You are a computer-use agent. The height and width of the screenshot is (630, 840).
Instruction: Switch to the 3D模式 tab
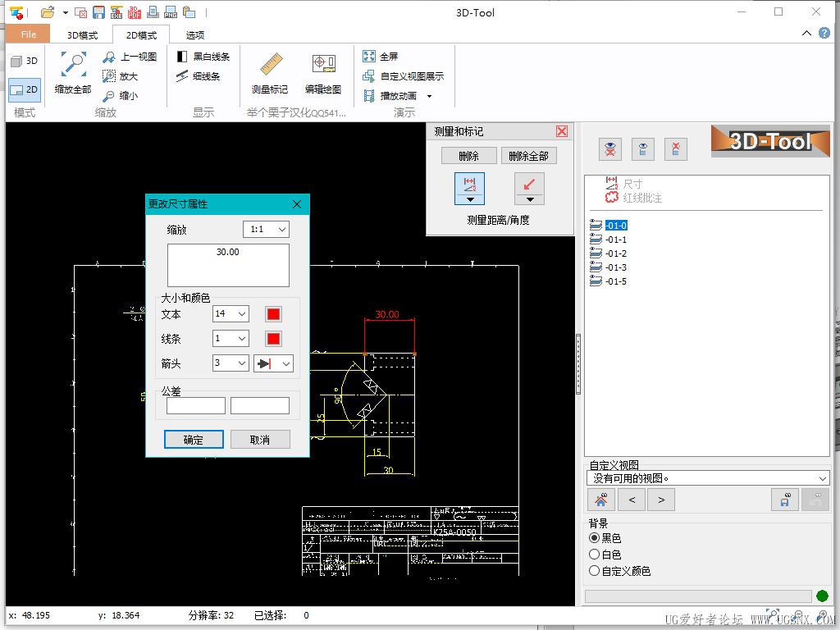click(82, 35)
